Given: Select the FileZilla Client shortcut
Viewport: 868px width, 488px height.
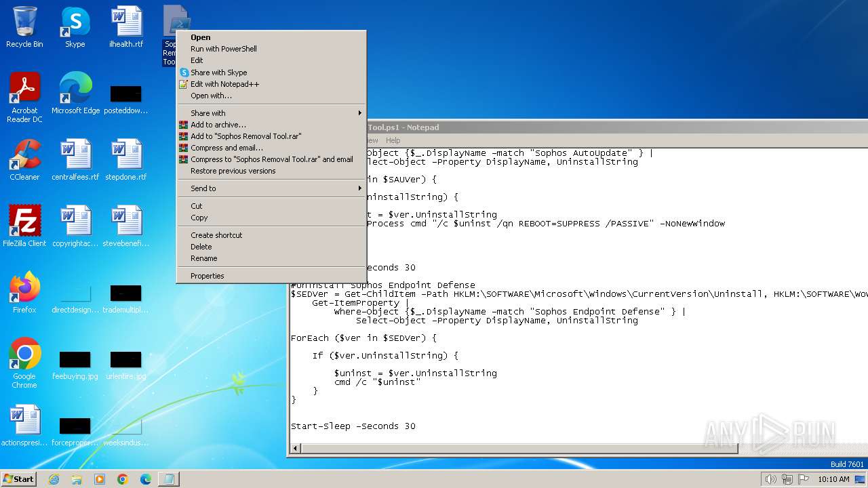Looking at the screenshot, I should 24,226.
